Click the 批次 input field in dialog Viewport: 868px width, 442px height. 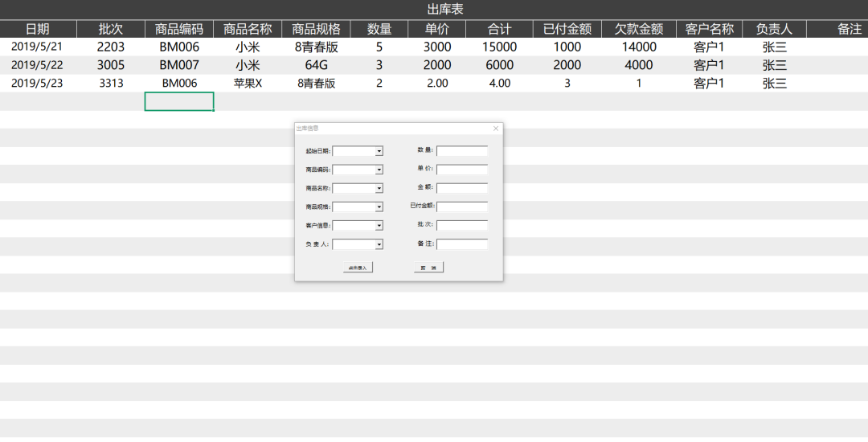[462, 225]
